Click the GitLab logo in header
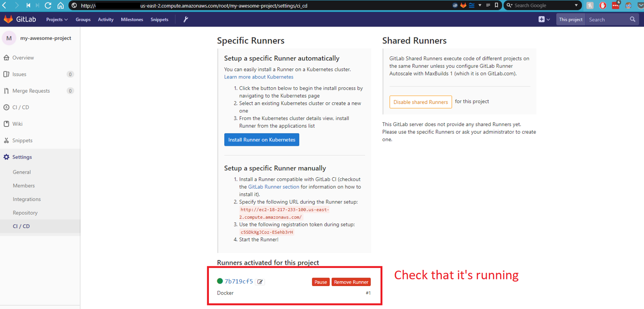Screen dimensions: 644x309 point(20,19)
